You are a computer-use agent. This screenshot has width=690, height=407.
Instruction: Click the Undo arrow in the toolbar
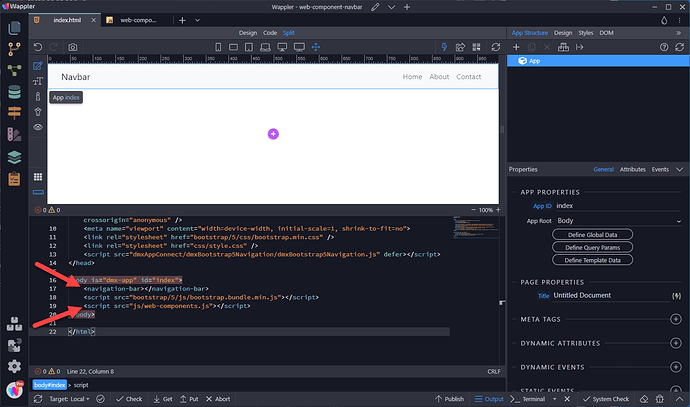pos(38,47)
